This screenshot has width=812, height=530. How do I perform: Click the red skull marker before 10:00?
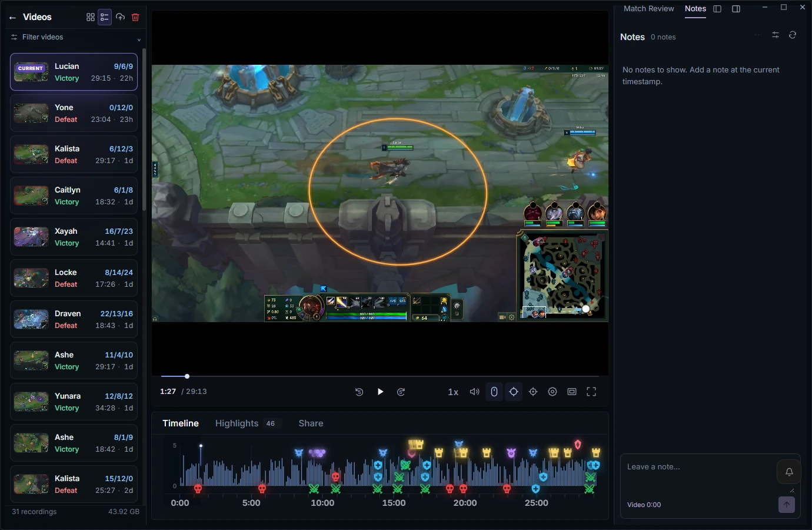pos(262,489)
